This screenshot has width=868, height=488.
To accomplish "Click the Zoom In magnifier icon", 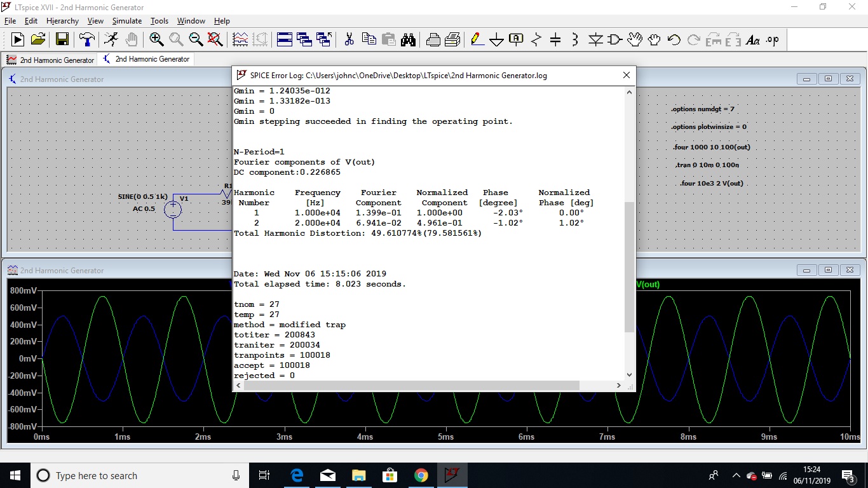I will (x=156, y=39).
